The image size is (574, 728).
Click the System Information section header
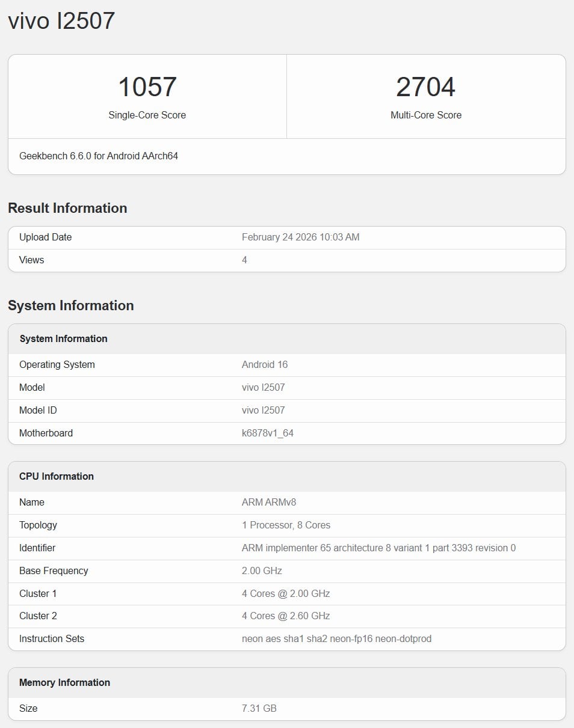tap(70, 305)
